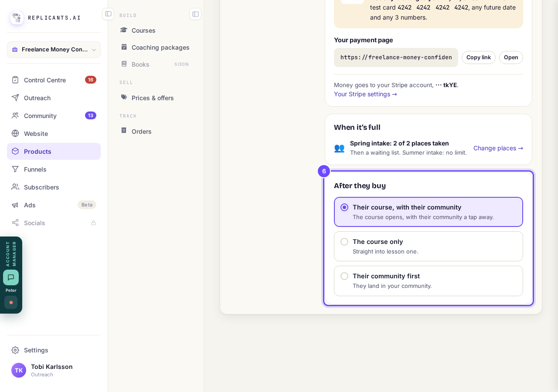558x392 pixels.
Task: Collapse the main sidebar using the panel icon beside the Replicants.ai logo
Action: pos(108,14)
